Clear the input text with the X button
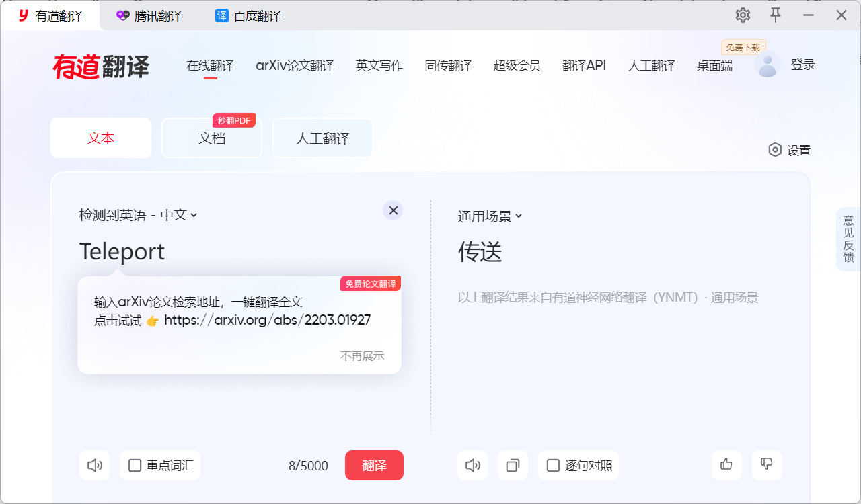 [x=393, y=210]
